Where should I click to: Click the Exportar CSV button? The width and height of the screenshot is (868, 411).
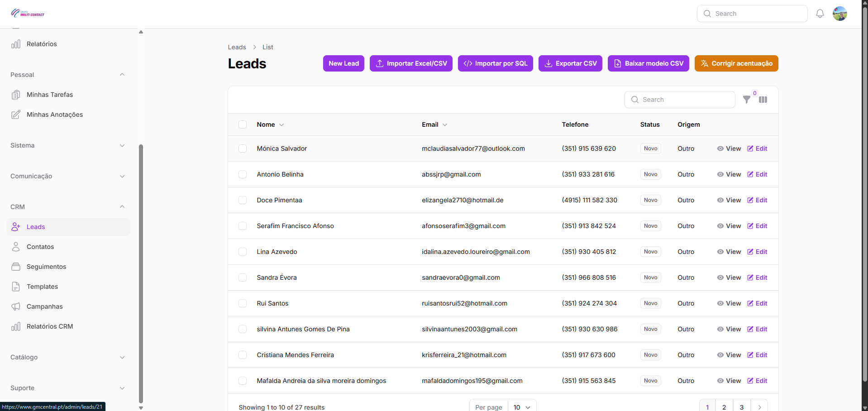pyautogui.click(x=570, y=63)
